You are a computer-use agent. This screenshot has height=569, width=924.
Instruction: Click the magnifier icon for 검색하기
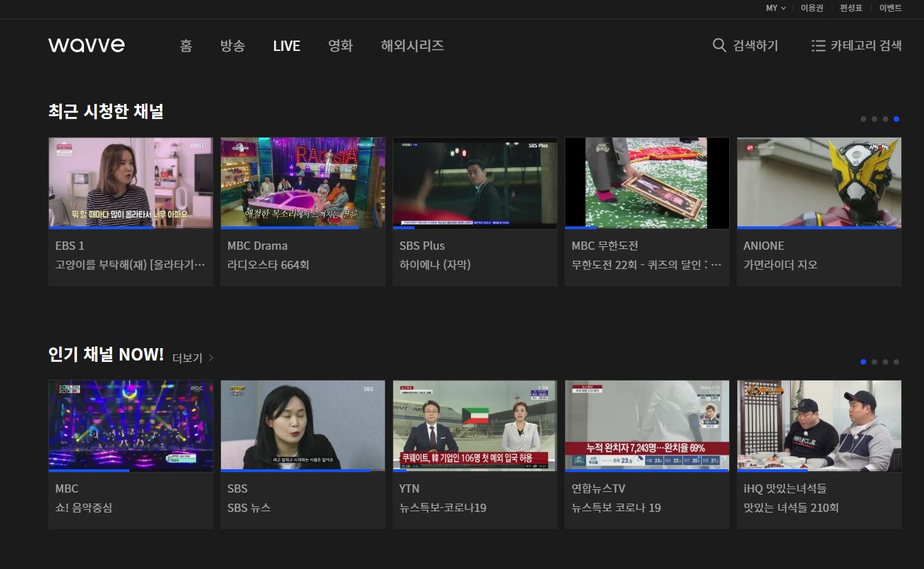point(720,45)
